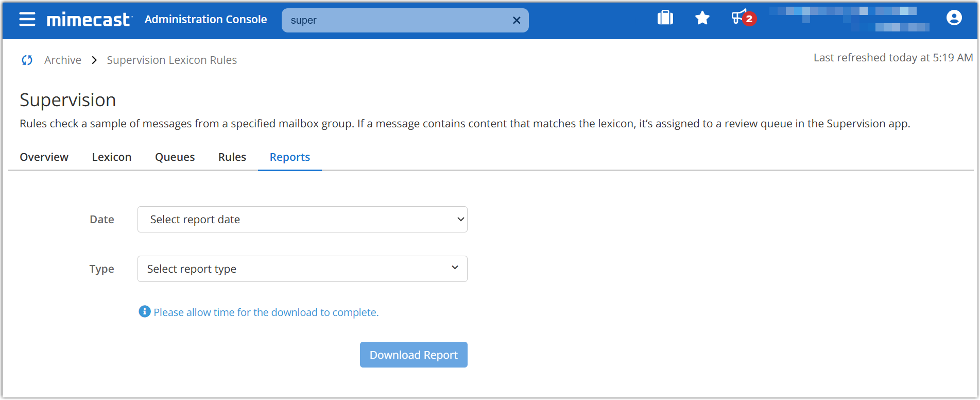Open favorites star icon
Image resolution: width=980 pixels, height=400 pixels.
coord(702,19)
